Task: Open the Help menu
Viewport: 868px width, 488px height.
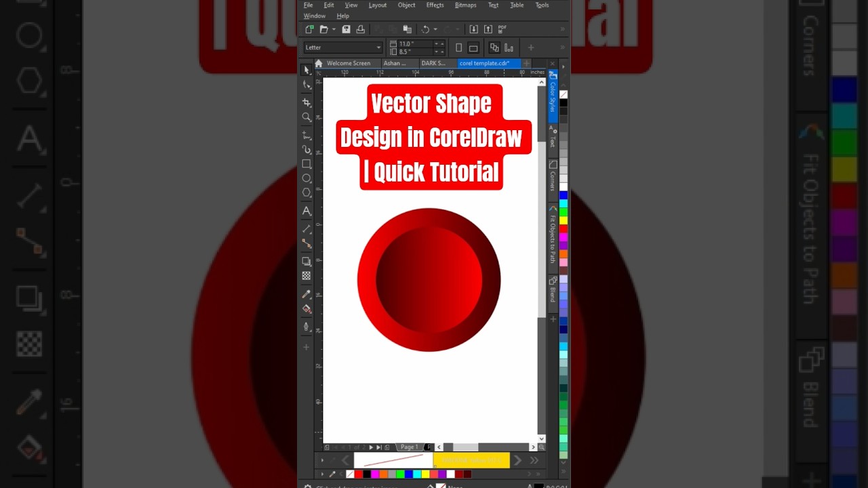Action: coord(343,16)
